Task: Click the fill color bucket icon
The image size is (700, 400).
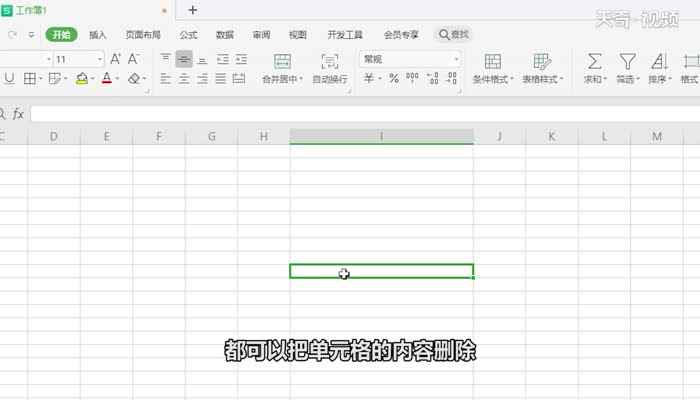Action: (82, 79)
